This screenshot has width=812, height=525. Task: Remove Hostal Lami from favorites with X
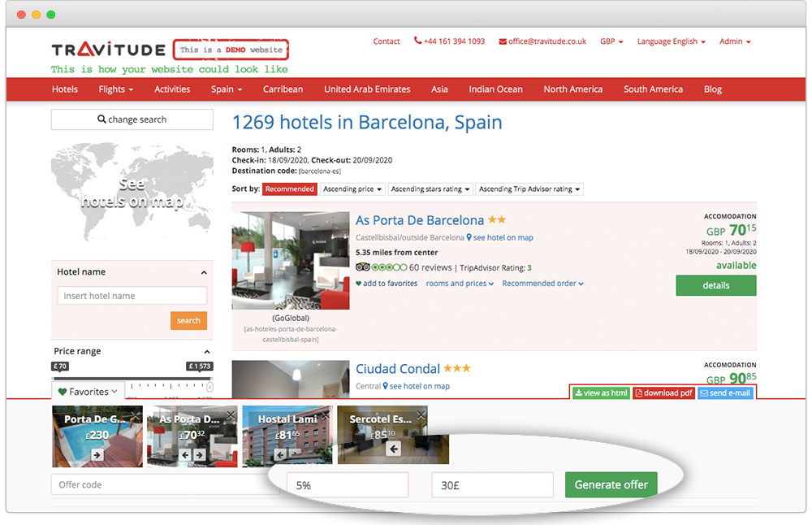(x=326, y=415)
